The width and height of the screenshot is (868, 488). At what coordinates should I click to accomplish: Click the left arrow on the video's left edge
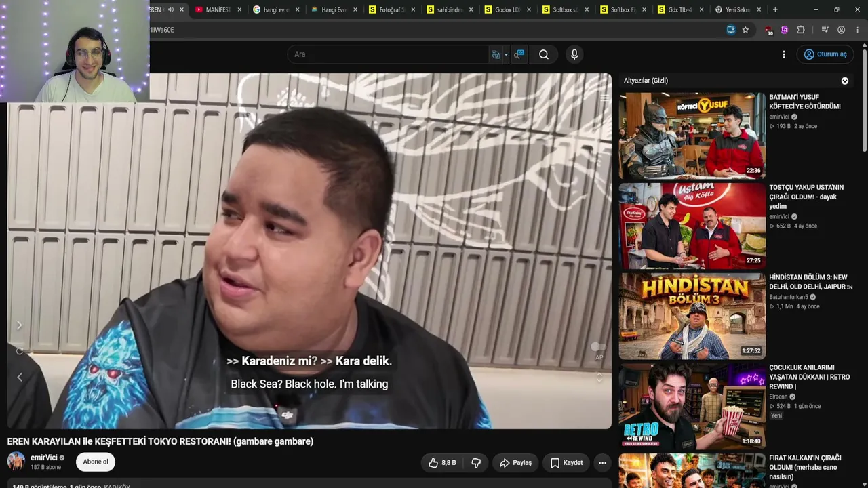tap(19, 377)
